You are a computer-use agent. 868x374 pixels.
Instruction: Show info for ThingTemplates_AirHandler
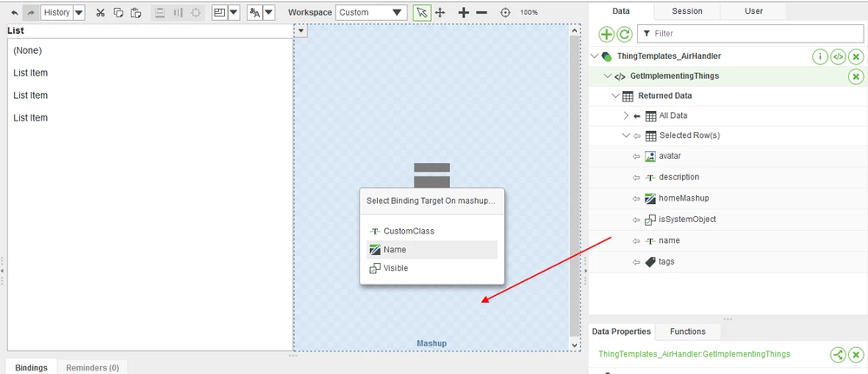point(820,56)
